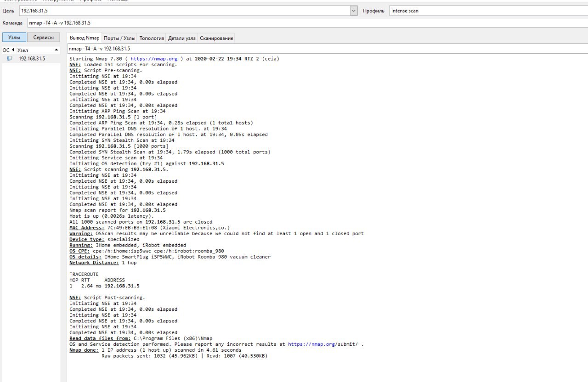
Task: Click 'Initiating OS detection (try #1)' line
Action: coord(147,163)
